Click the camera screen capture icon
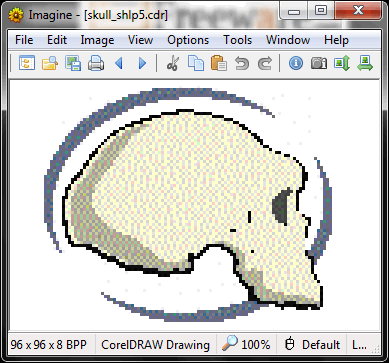 point(319,63)
